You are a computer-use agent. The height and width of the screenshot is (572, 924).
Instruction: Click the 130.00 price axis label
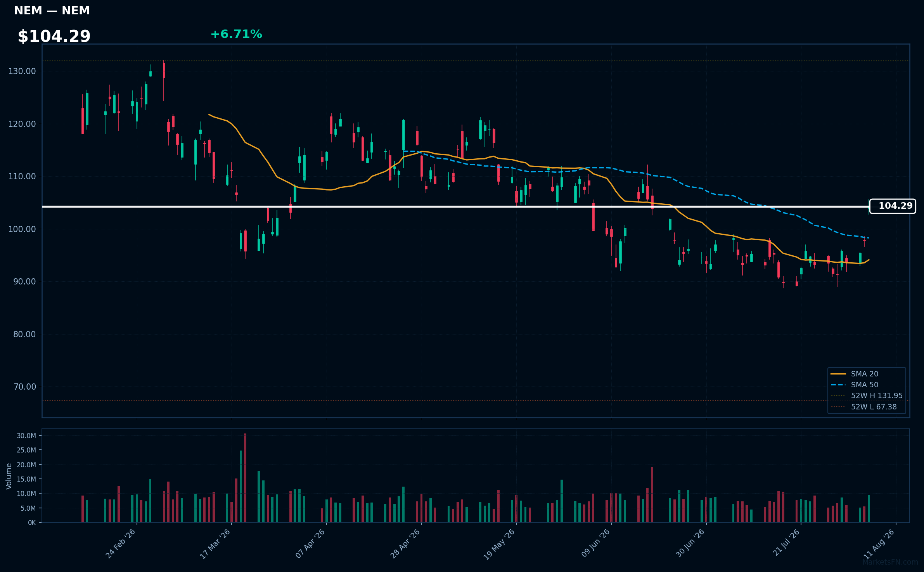coord(22,71)
